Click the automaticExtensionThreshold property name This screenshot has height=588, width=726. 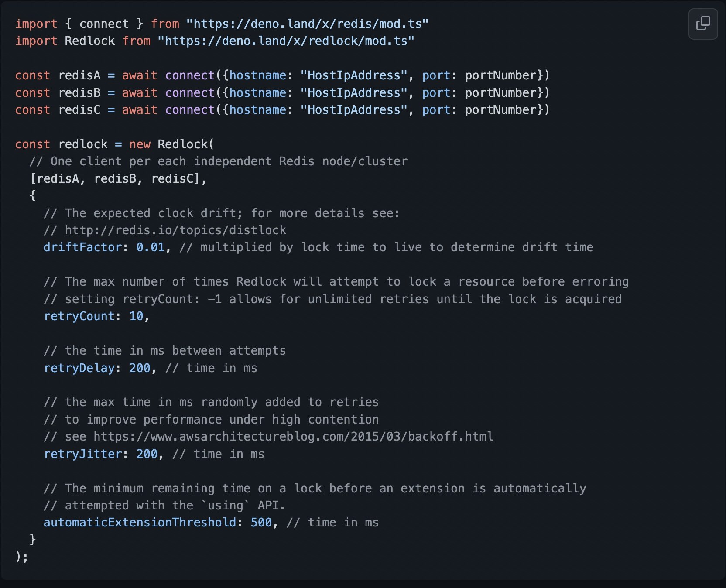pos(140,523)
